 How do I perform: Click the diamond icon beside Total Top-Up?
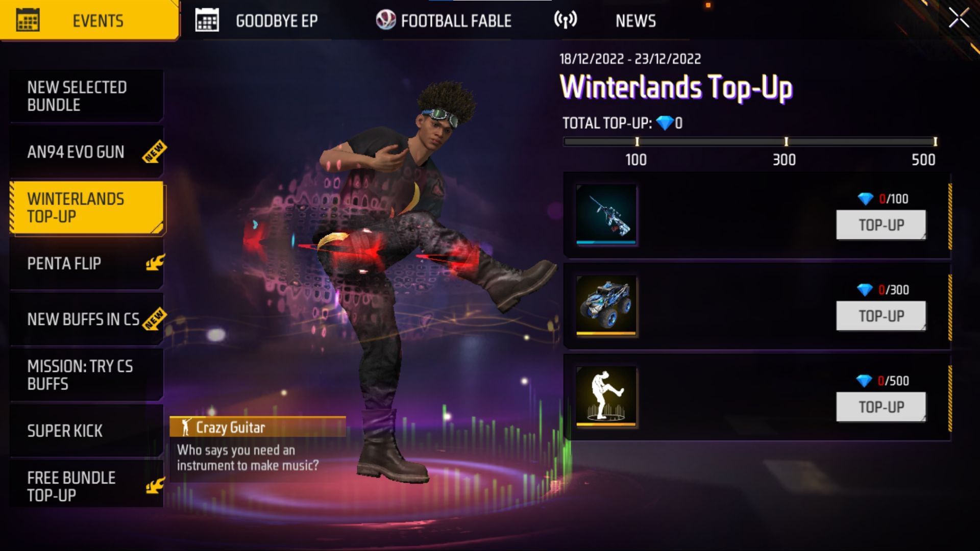[665, 123]
